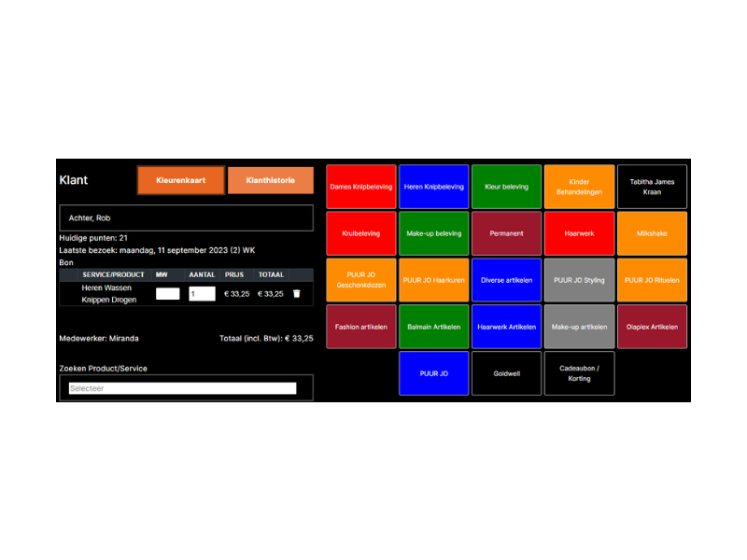This screenshot has height=560, width=747.
Task: Select the customer name field Achter, Rob
Action: pos(186,218)
